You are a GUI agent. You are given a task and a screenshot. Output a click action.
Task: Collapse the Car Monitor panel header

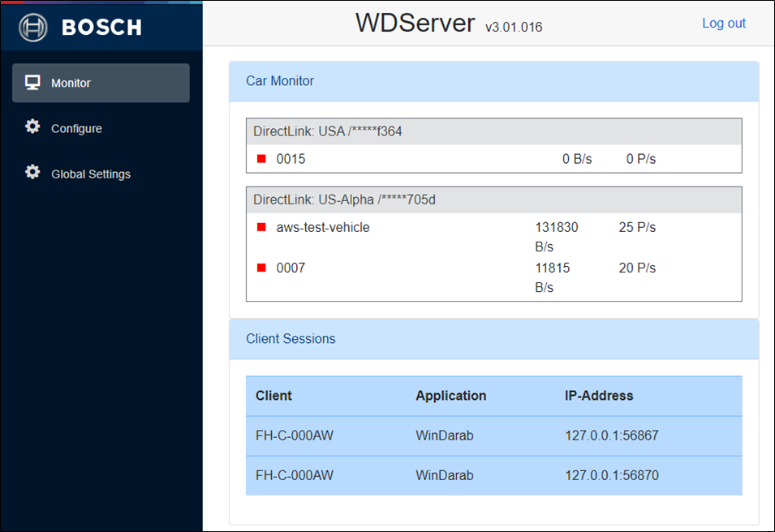pyautogui.click(x=493, y=81)
